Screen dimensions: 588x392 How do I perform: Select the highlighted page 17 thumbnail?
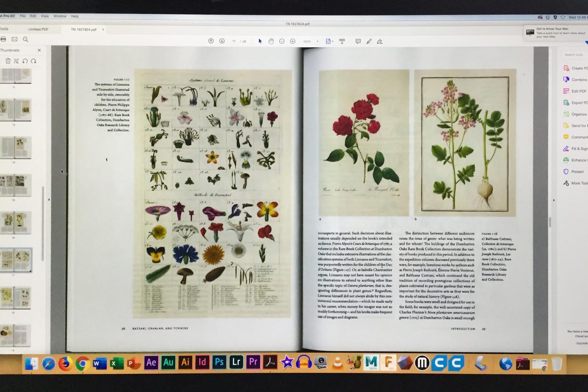[16, 260]
